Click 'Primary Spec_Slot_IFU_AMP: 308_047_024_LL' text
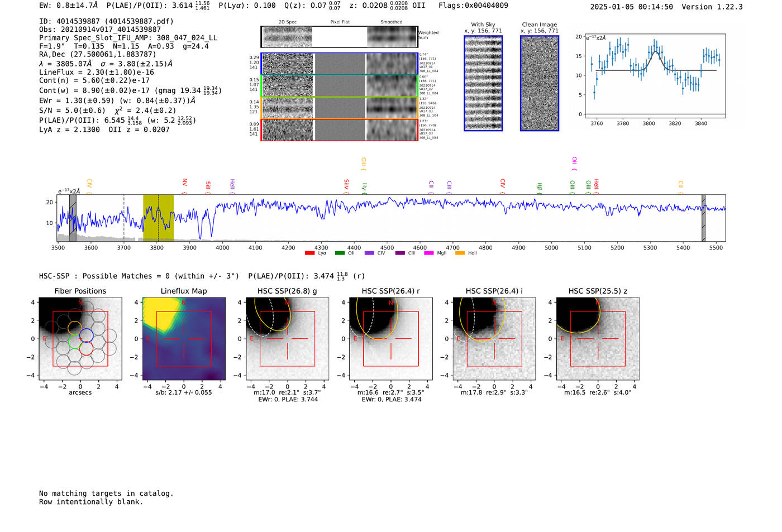Viewport: 782px width, 532px height. click(x=128, y=38)
